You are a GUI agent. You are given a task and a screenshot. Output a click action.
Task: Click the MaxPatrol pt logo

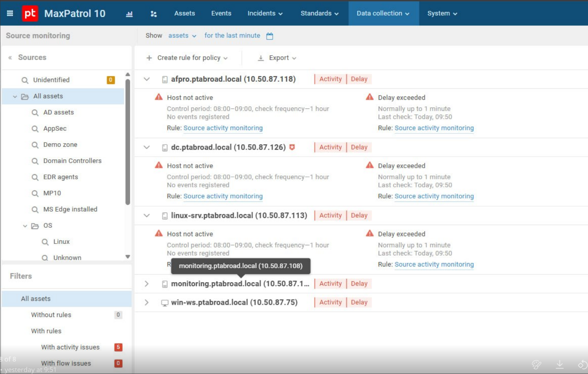coord(30,13)
